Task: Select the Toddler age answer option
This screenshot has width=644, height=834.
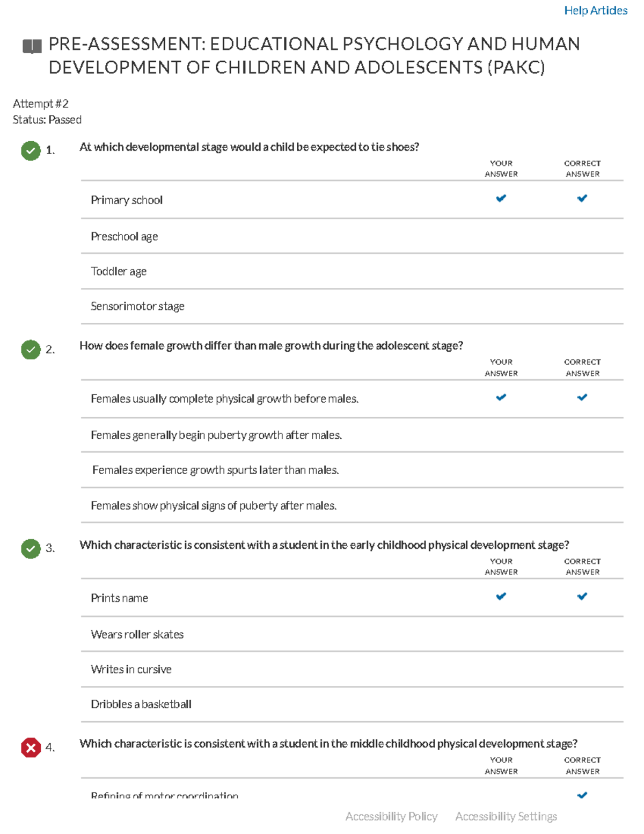Action: click(x=119, y=271)
